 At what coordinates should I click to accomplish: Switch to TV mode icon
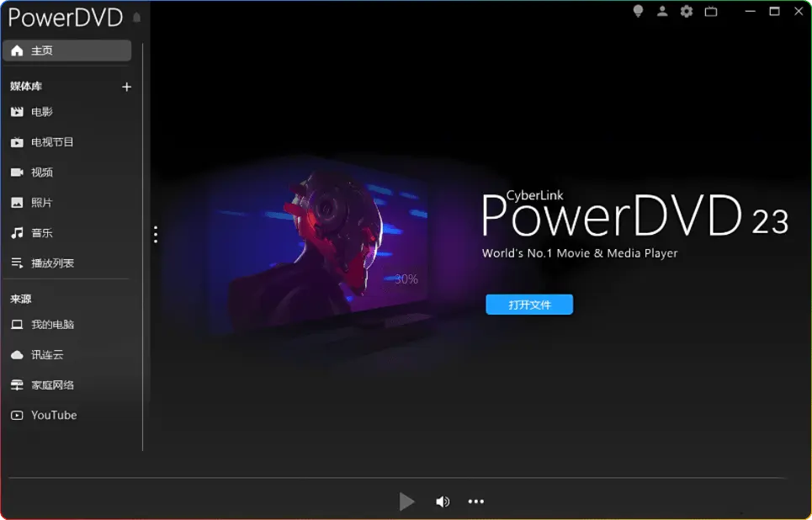click(711, 12)
